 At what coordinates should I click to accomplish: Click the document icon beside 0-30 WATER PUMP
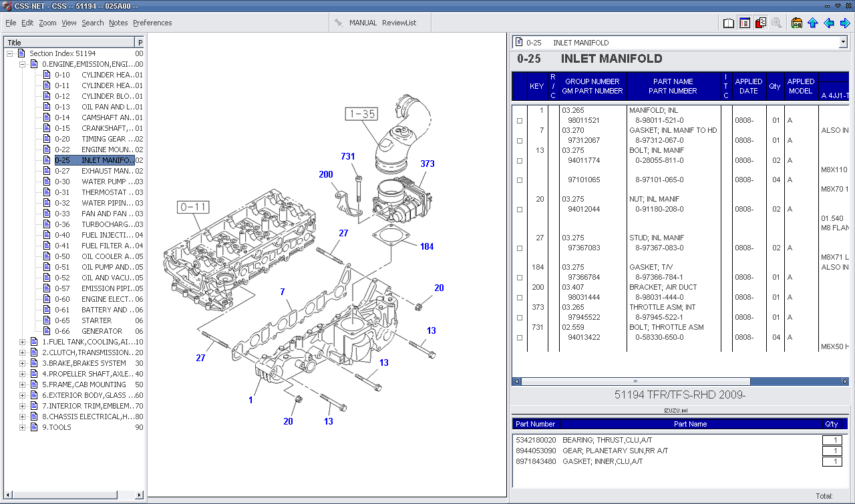click(47, 182)
